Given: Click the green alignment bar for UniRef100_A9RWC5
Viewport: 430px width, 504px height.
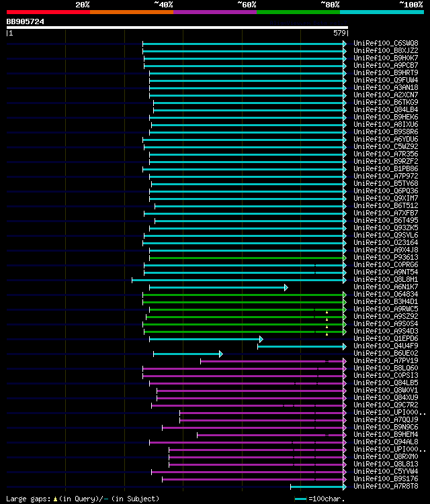Looking at the screenshot, I should [247, 310].
